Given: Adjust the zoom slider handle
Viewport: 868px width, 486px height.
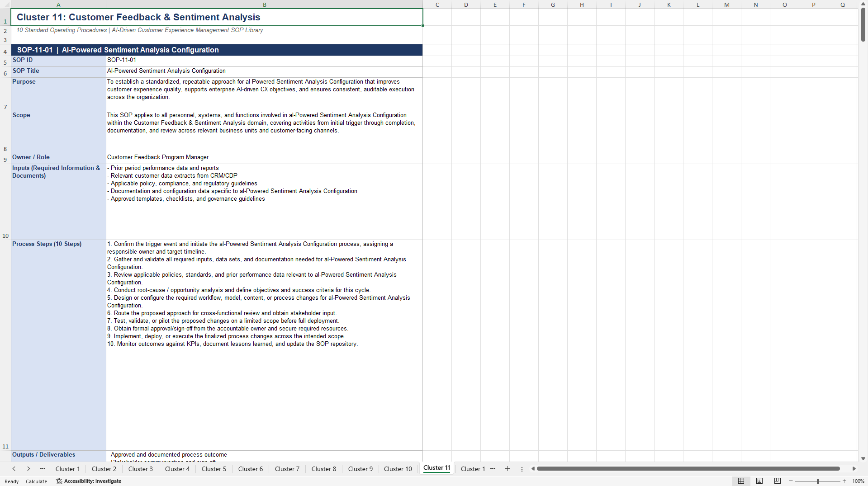Looking at the screenshot, I should [817, 481].
